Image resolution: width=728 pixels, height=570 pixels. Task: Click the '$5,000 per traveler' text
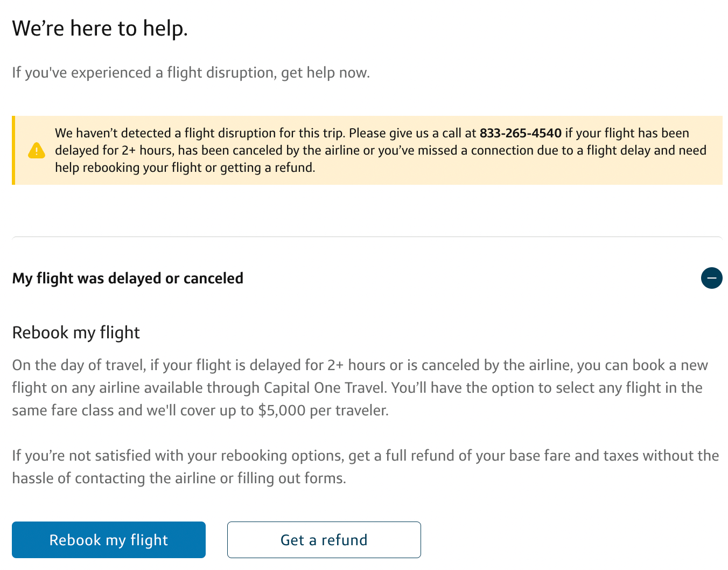point(323,411)
